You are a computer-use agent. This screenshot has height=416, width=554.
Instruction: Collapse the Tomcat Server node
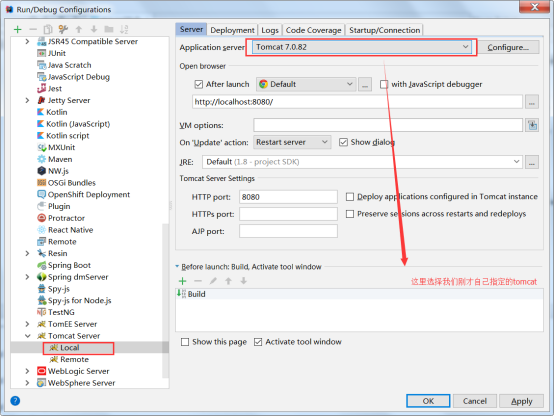click(x=27, y=336)
